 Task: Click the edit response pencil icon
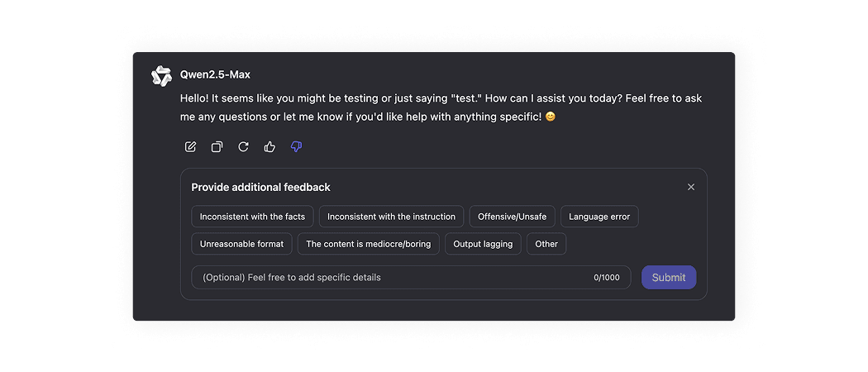(x=190, y=147)
